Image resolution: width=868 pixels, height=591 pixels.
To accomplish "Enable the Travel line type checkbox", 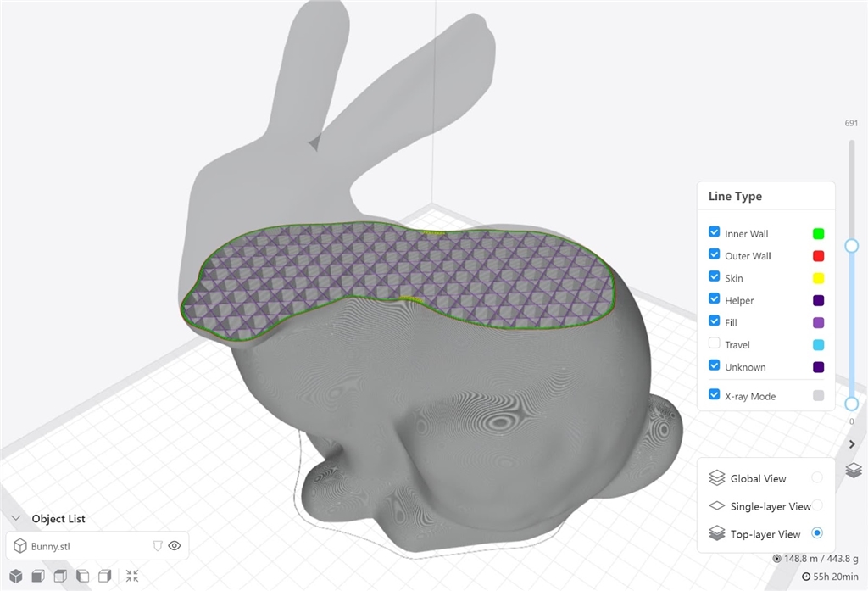I will [715, 344].
